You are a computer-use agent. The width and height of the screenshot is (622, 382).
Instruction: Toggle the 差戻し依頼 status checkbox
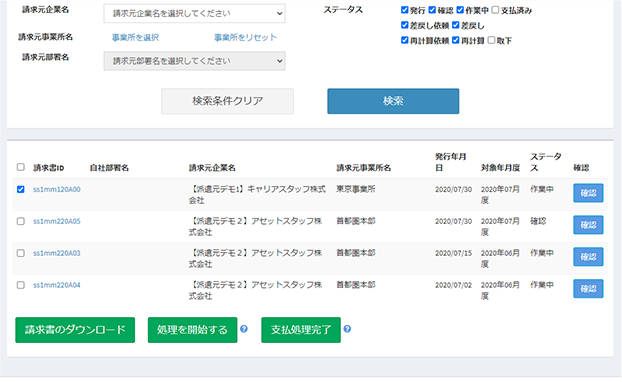pos(405,25)
